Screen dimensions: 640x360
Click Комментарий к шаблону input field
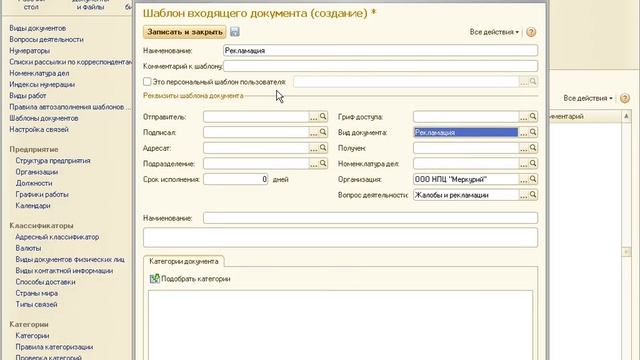click(380, 66)
